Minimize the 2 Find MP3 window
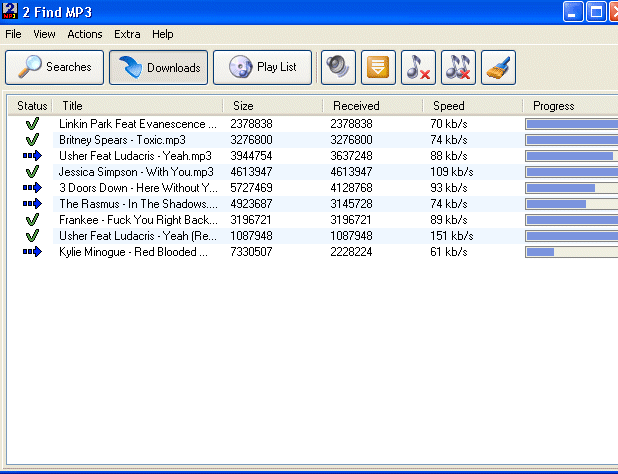 pos(573,11)
